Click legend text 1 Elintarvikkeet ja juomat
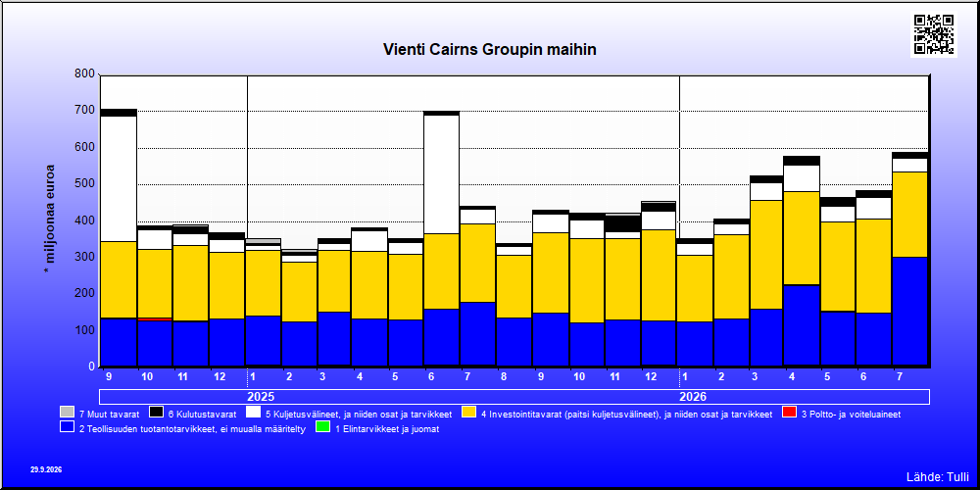This screenshot has height=490, width=980. (x=387, y=429)
